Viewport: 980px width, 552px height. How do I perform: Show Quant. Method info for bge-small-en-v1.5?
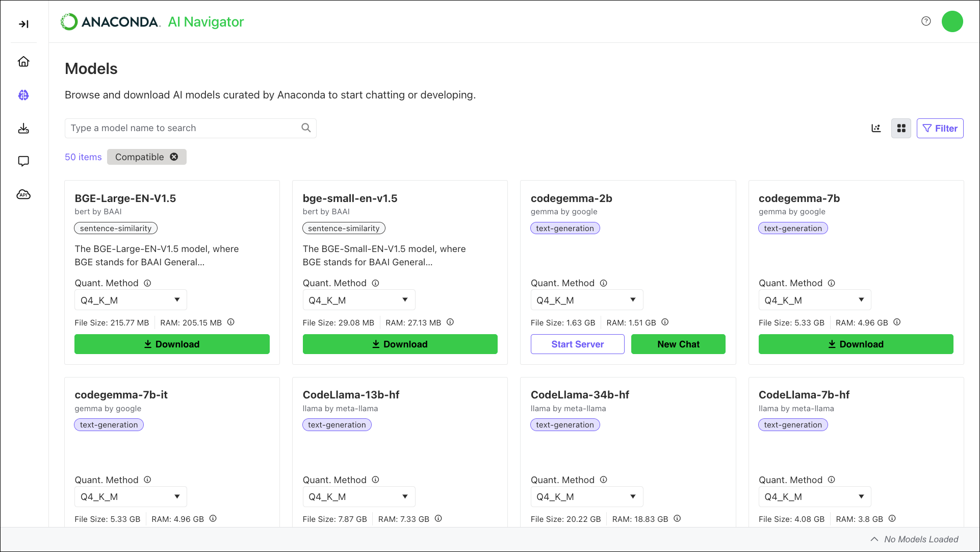[x=375, y=283]
